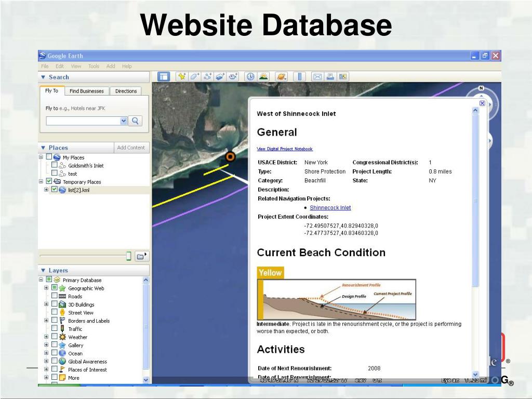Add a placemark with the pushpin icon

click(x=182, y=77)
